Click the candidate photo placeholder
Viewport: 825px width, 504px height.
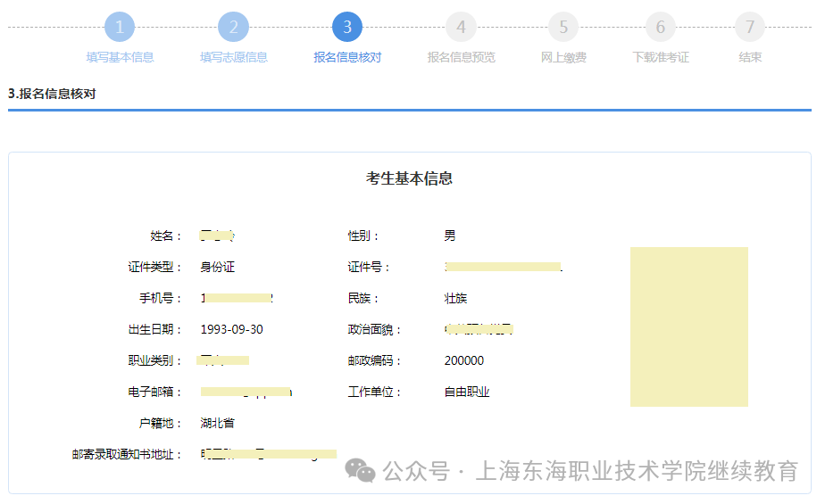pyautogui.click(x=688, y=326)
